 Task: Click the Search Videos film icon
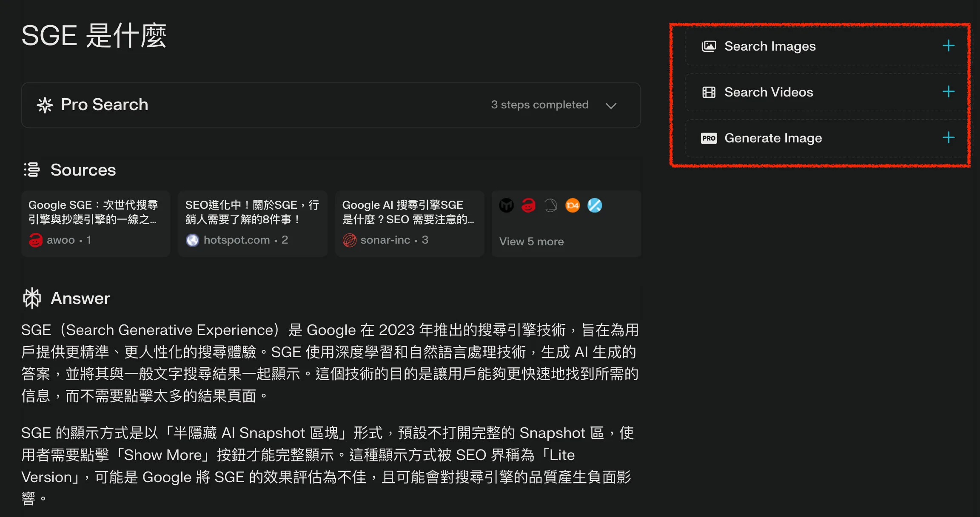point(709,92)
